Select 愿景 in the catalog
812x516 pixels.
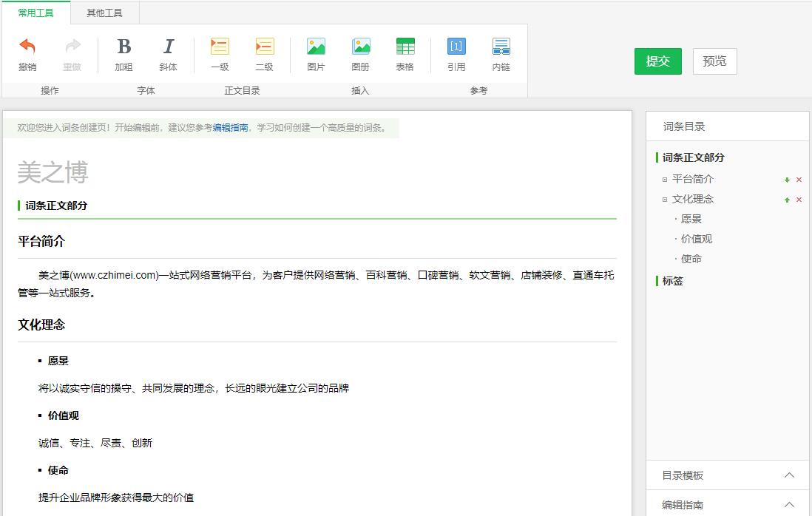point(691,219)
